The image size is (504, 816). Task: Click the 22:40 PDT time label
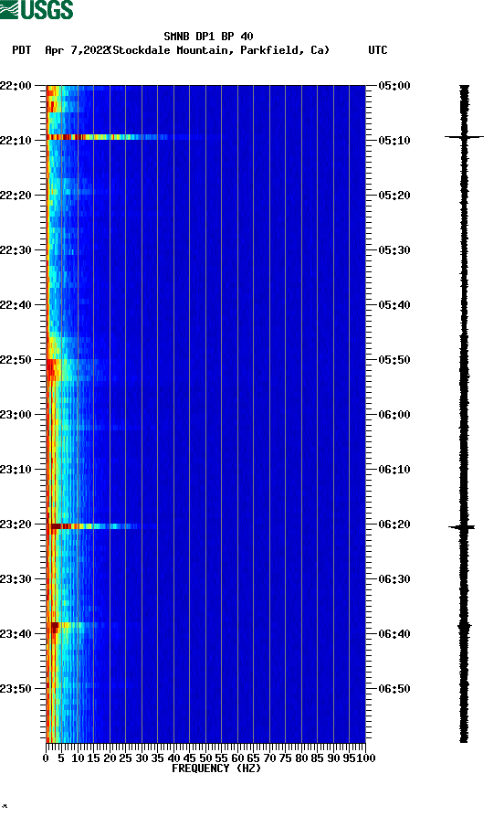point(16,305)
